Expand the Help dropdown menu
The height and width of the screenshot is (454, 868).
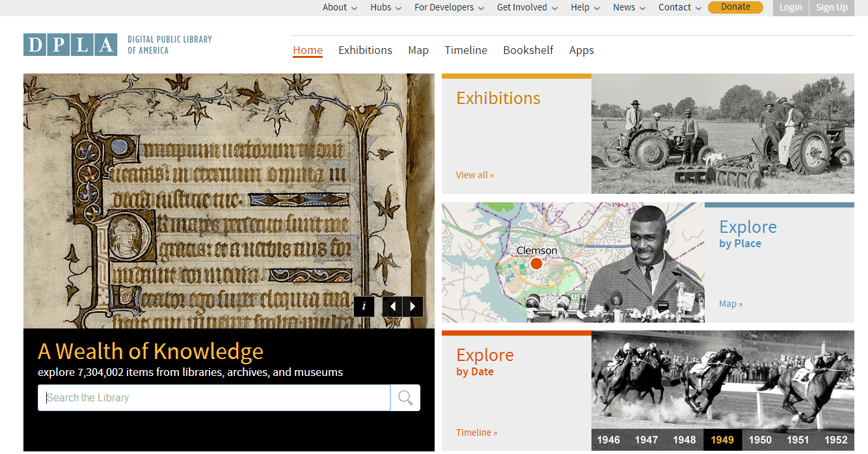click(x=586, y=8)
